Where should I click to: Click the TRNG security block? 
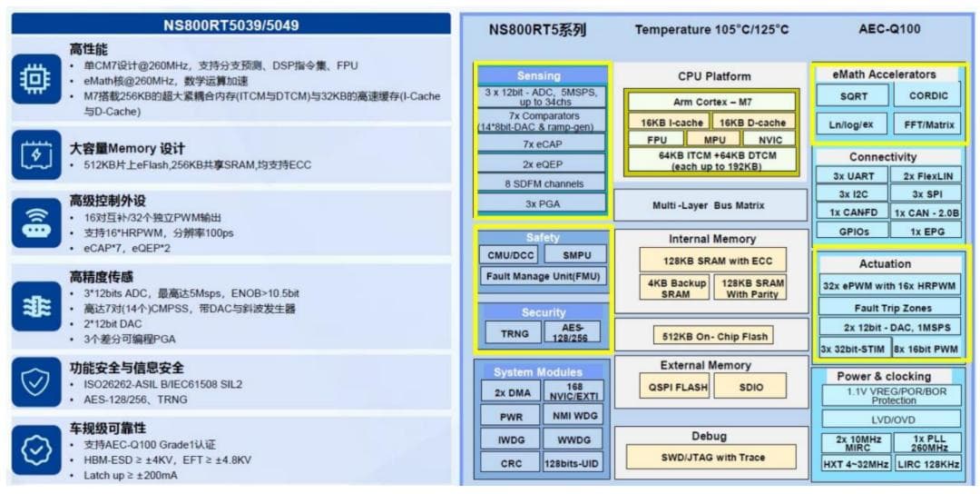(514, 333)
